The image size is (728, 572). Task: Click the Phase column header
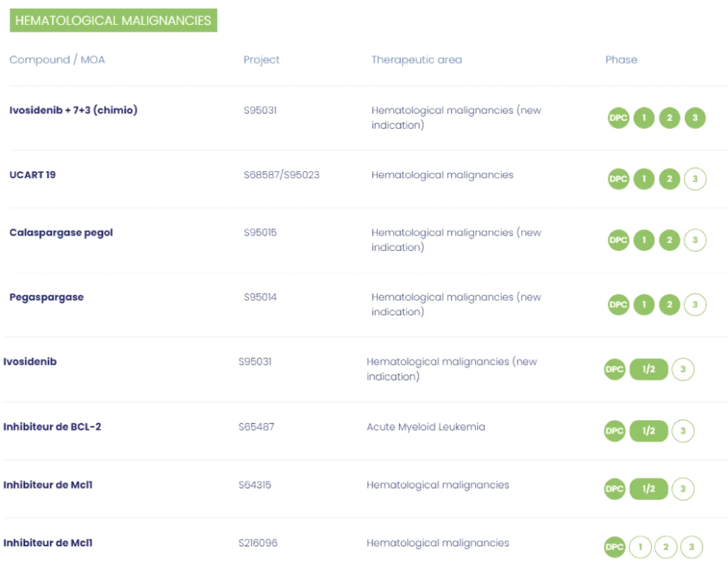621,59
